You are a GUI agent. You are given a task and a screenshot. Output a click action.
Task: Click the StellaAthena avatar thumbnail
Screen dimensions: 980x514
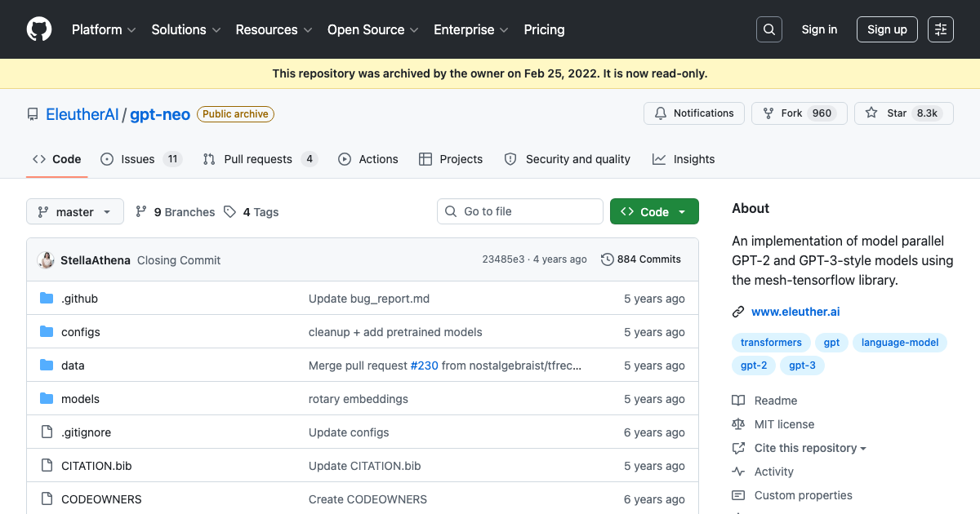click(47, 259)
